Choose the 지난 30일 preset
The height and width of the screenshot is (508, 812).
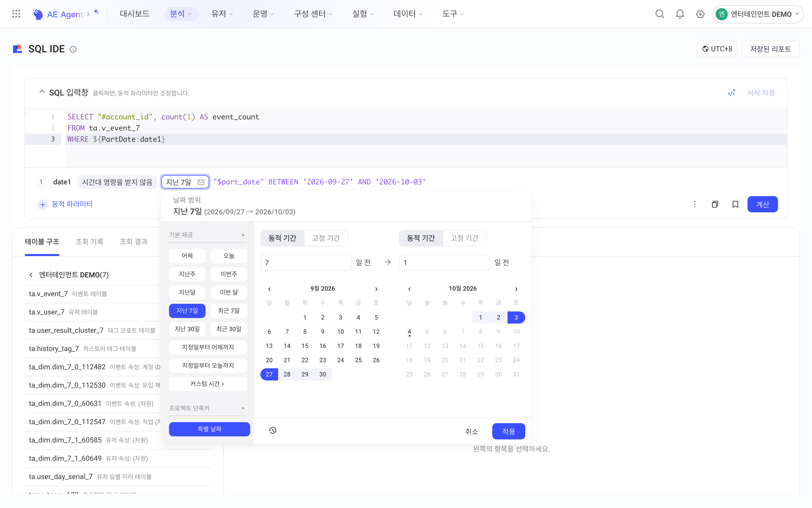coord(187,329)
